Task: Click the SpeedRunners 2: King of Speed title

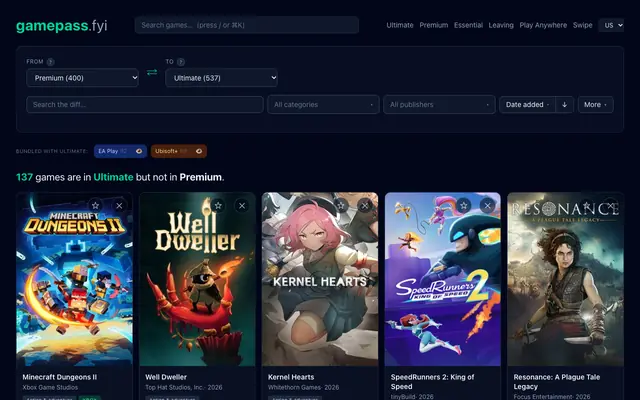Action: click(x=432, y=382)
